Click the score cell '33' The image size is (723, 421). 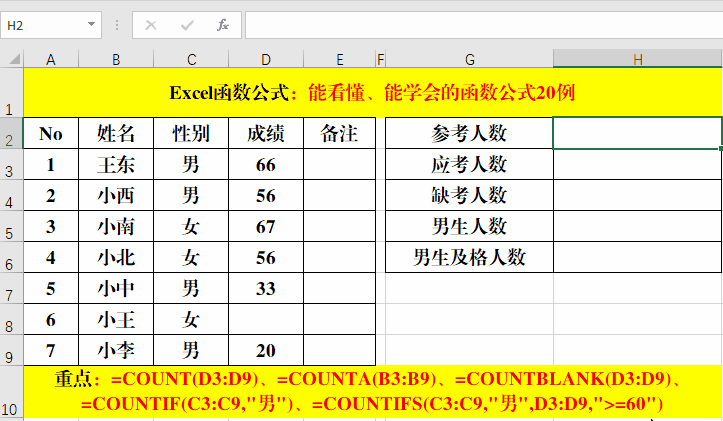click(x=266, y=288)
